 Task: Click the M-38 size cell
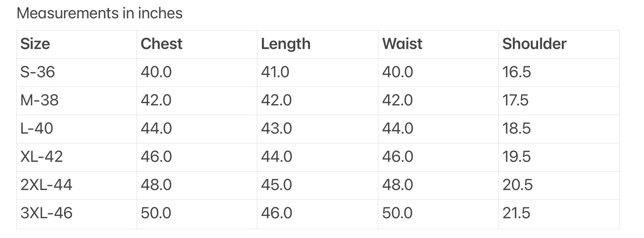39,100
